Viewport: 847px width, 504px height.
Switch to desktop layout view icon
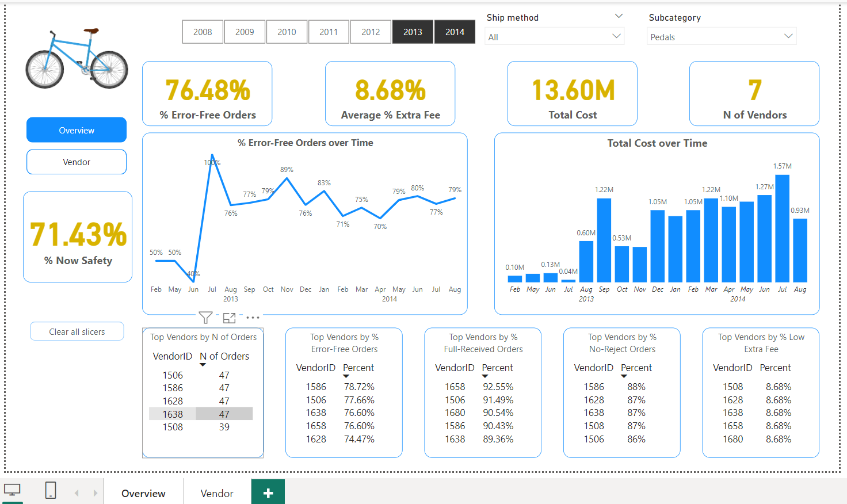click(12, 490)
